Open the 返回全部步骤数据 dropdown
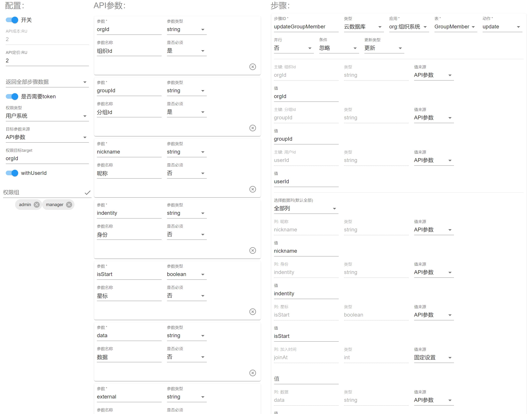Image resolution: width=532 pixels, height=414 pixels. 47,82
